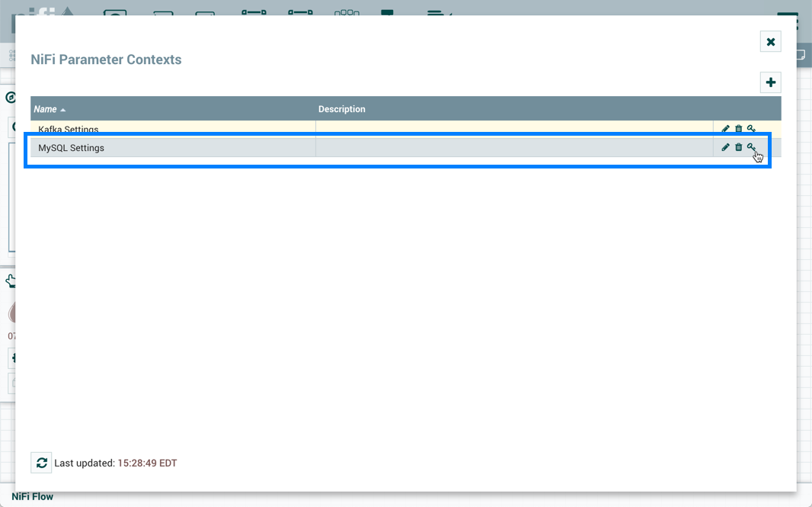Close the NiFi Parameter Contexts dialog
Screen dimensions: 812x507
point(770,41)
